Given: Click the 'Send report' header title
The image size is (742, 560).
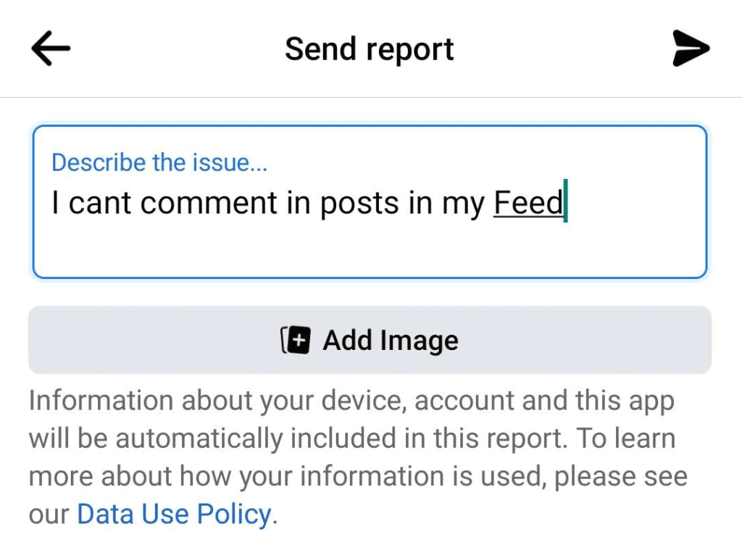Looking at the screenshot, I should point(370,49).
